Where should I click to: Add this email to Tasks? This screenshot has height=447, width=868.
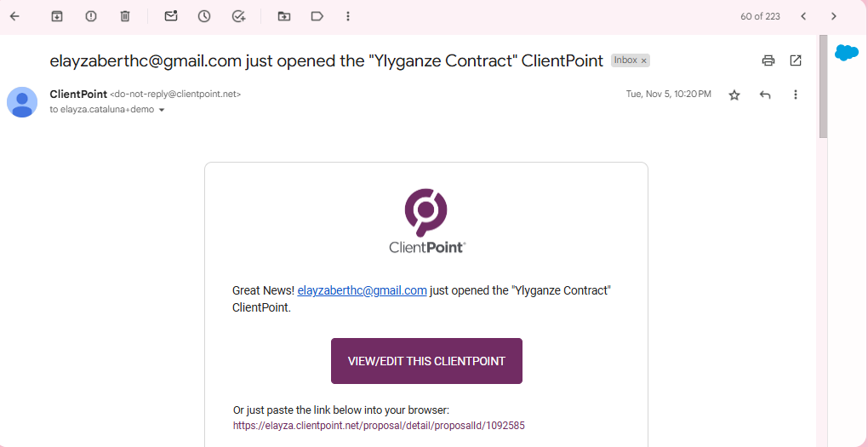238,17
